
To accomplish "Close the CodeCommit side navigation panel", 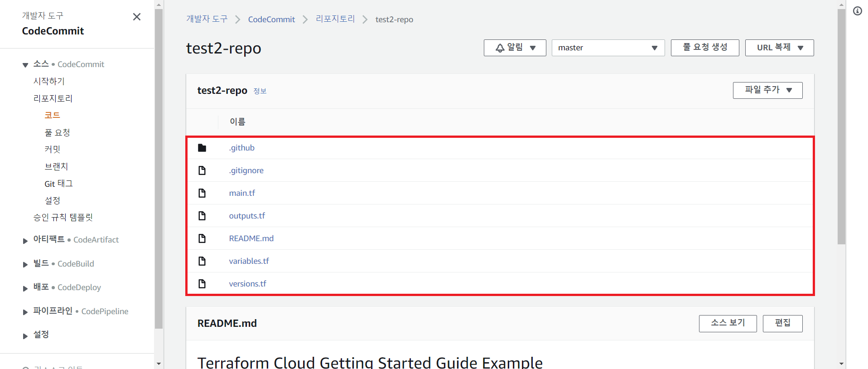I will point(137,17).
